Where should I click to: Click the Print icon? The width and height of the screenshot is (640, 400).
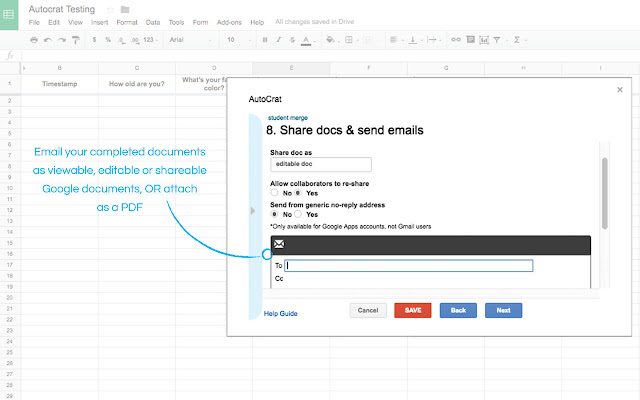pos(34,40)
